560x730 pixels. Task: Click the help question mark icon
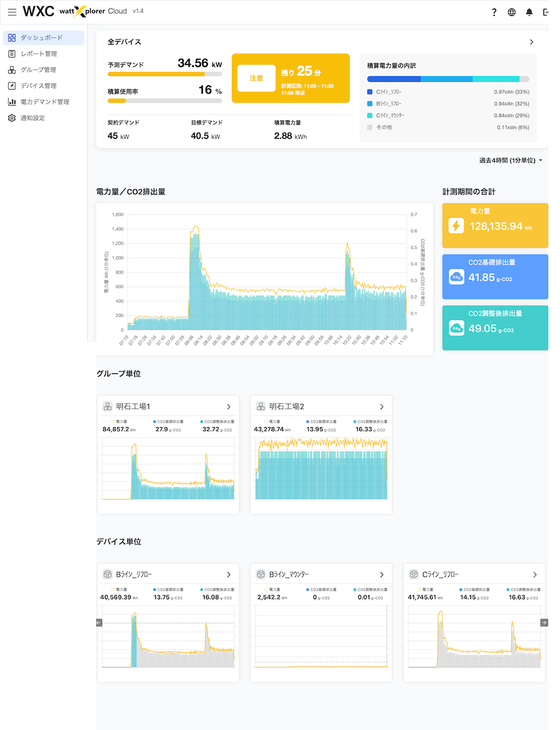pyautogui.click(x=494, y=12)
